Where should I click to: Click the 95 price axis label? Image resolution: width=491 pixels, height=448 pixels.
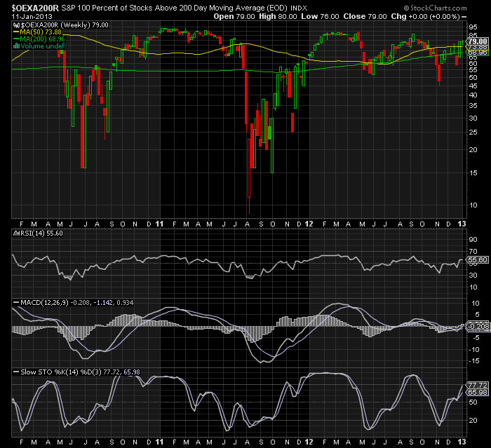point(473,27)
